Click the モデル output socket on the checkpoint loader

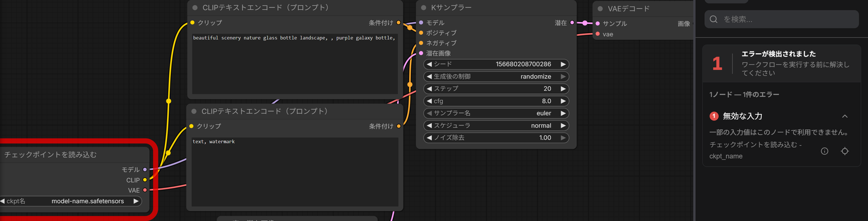(145, 169)
